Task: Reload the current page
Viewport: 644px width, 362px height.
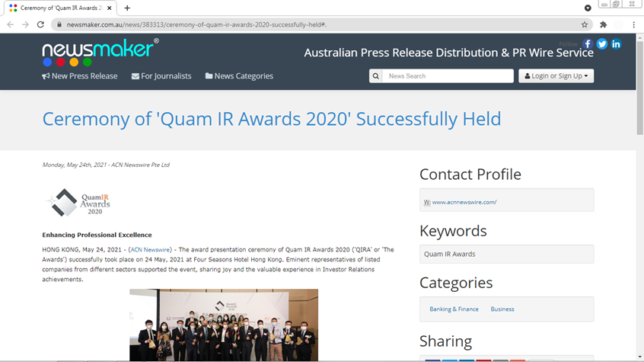Action: pyautogui.click(x=40, y=24)
